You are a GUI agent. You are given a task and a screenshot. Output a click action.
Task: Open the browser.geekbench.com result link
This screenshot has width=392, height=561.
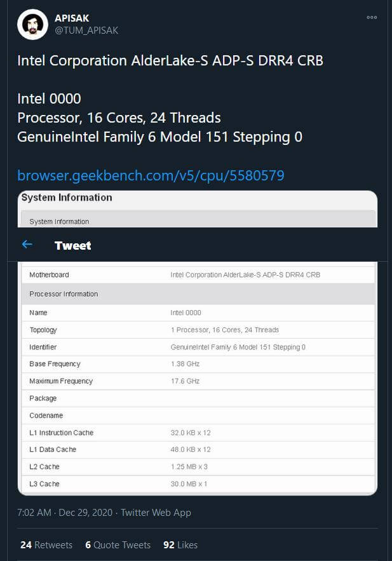point(151,175)
